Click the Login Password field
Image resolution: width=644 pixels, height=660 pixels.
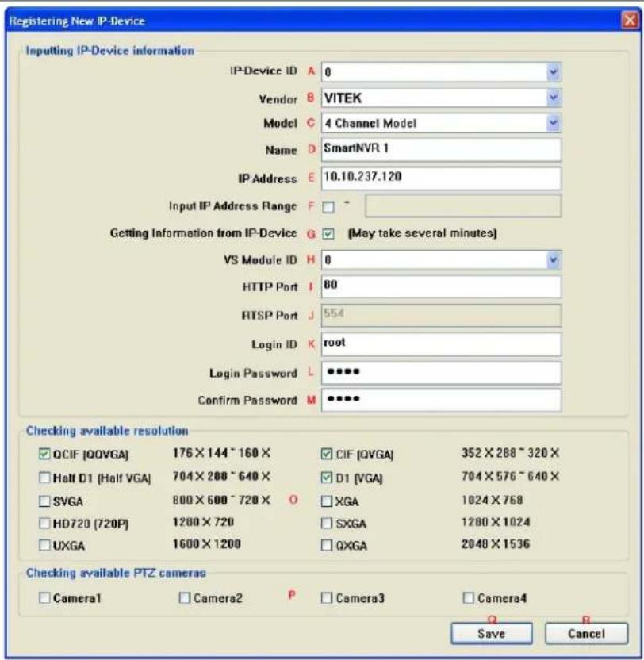441,373
